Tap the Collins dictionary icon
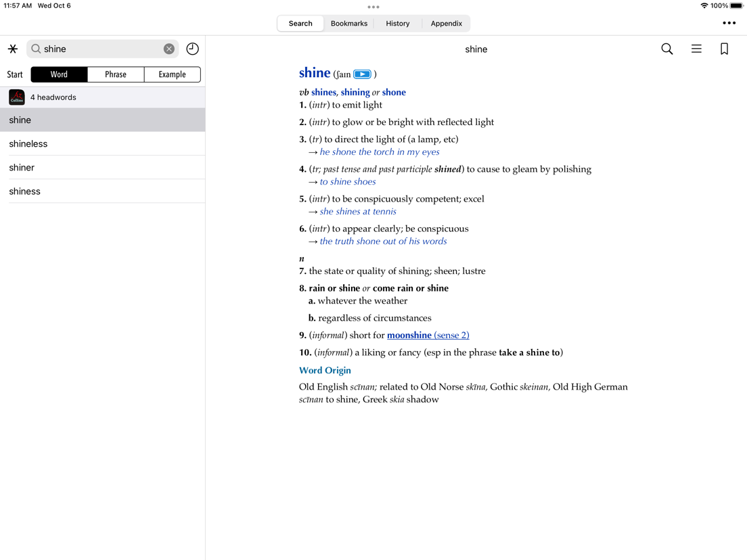This screenshot has height=560, width=747. coord(17,97)
